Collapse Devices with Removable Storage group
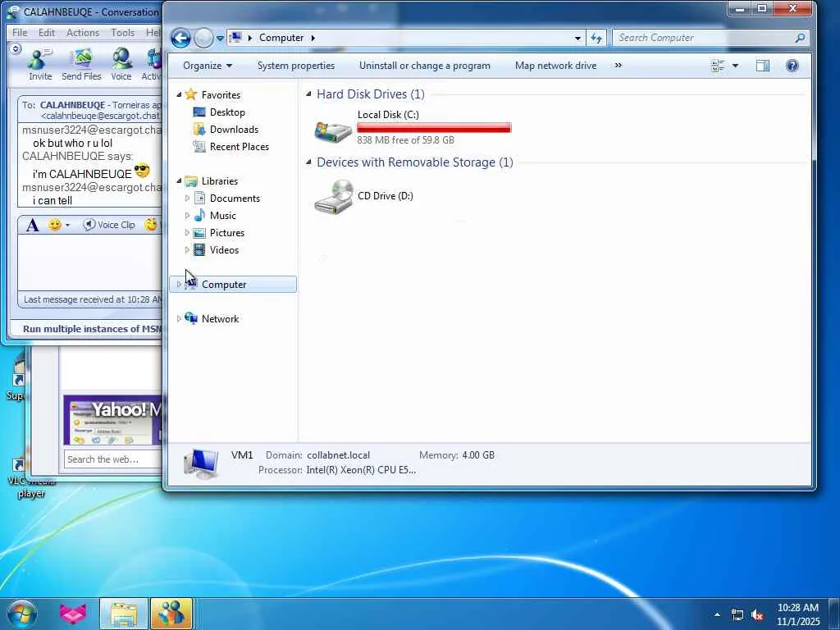This screenshot has height=630, width=840. 308,162
